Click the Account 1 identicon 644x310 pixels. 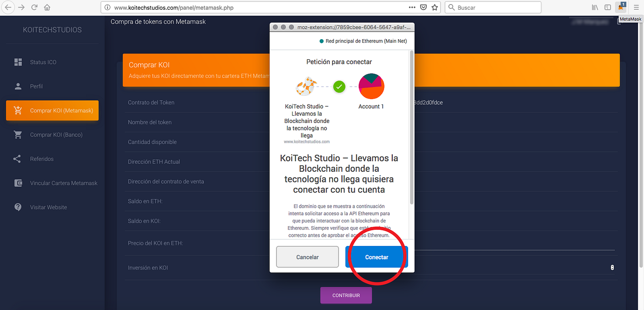(371, 86)
